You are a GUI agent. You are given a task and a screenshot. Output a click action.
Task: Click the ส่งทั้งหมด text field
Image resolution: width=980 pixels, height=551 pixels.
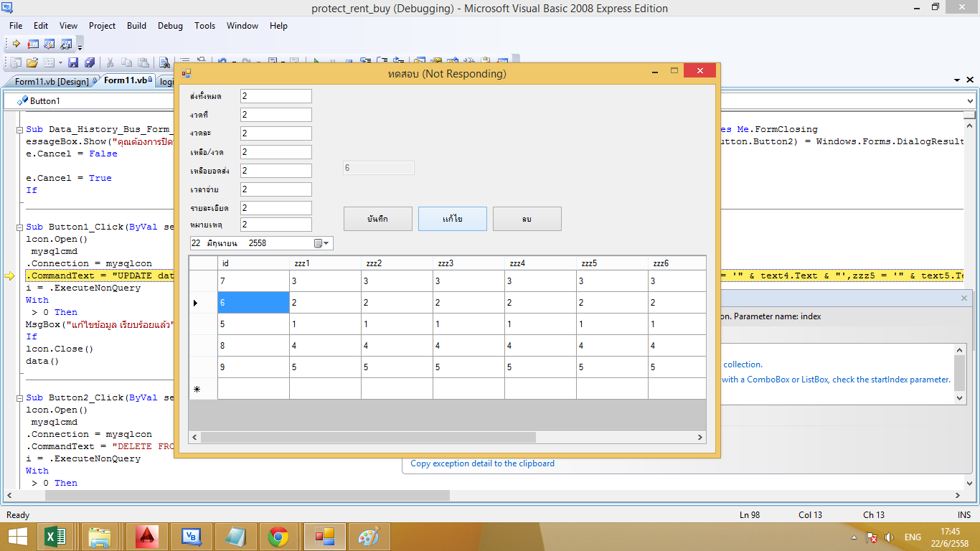pos(276,96)
